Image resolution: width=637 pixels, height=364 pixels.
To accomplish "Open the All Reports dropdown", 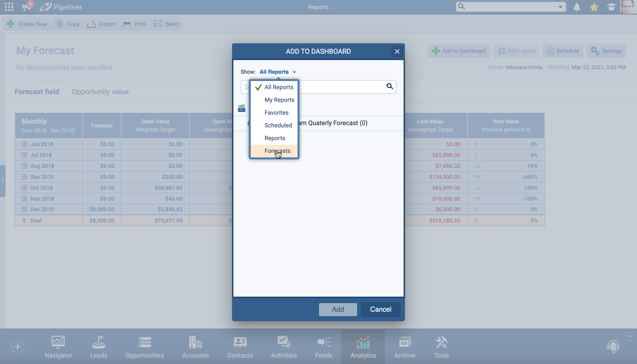I will click(278, 72).
